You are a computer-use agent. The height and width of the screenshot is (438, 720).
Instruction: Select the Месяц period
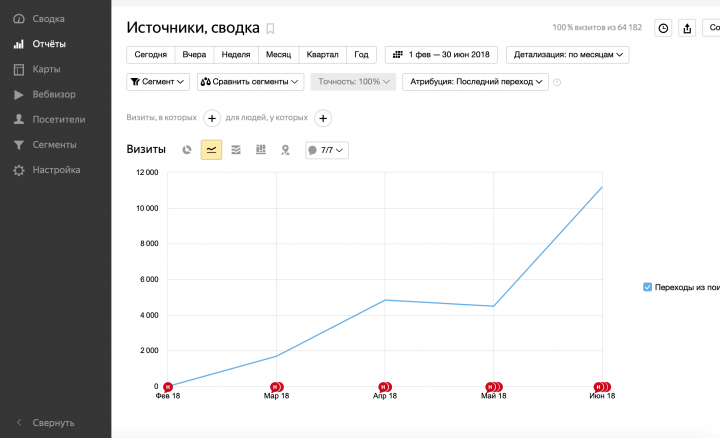tap(278, 55)
